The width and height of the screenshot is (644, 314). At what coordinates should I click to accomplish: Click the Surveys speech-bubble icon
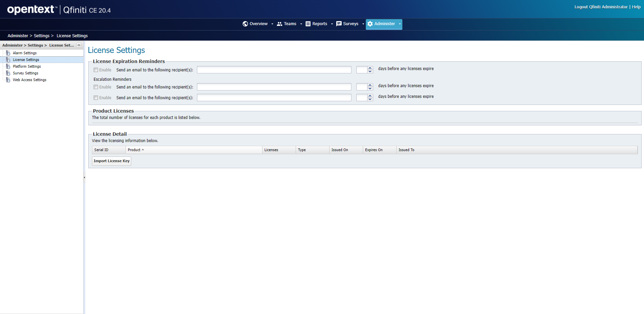click(x=339, y=24)
